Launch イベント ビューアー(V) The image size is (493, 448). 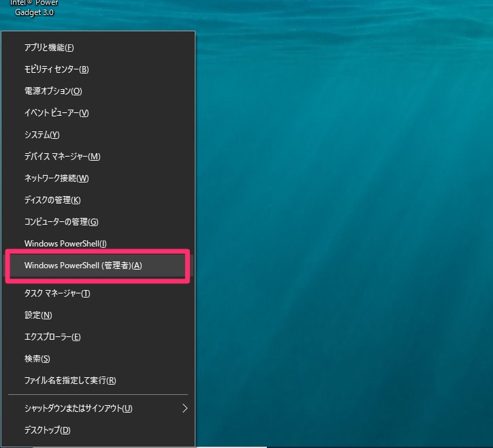pyautogui.click(x=98, y=113)
